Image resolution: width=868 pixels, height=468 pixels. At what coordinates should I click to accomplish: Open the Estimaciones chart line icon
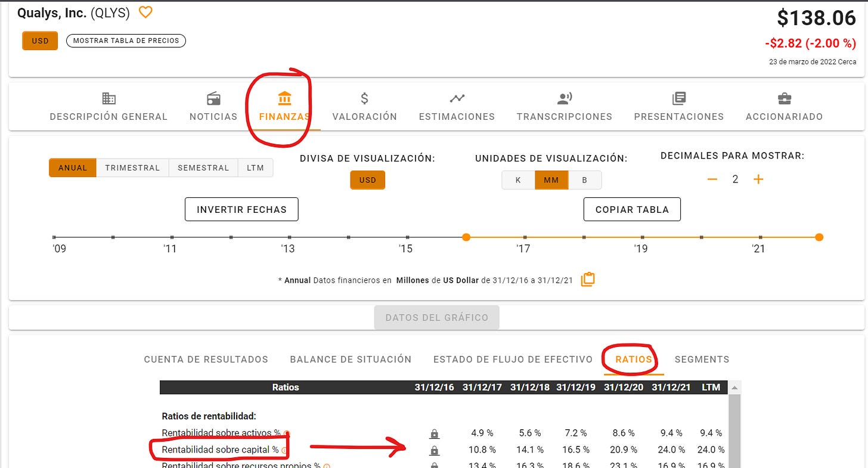click(457, 98)
